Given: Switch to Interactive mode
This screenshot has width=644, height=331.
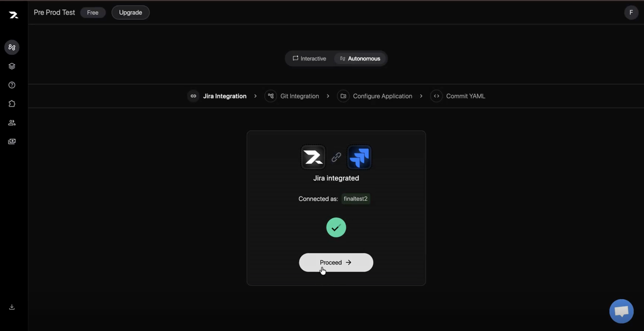Looking at the screenshot, I should pyautogui.click(x=309, y=59).
